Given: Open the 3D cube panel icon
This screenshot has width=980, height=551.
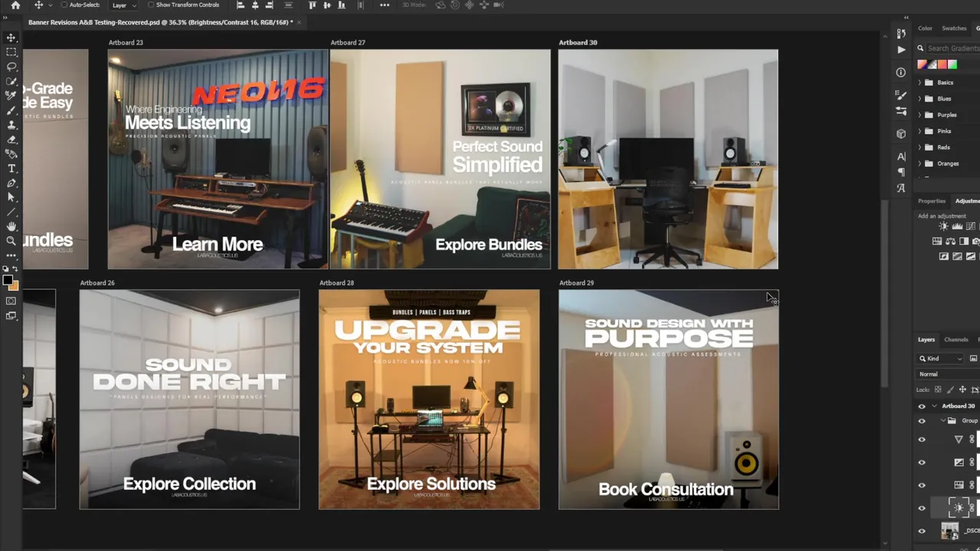Looking at the screenshot, I should pos(901,134).
